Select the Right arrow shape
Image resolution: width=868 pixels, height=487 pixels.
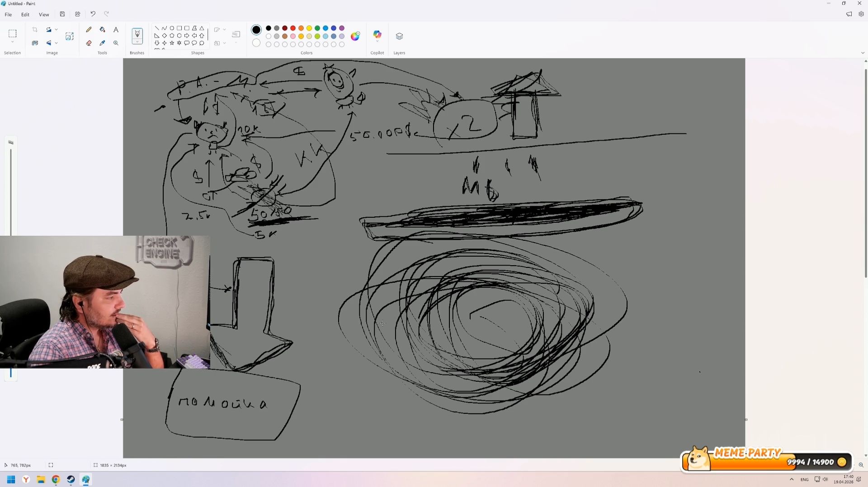[187, 36]
